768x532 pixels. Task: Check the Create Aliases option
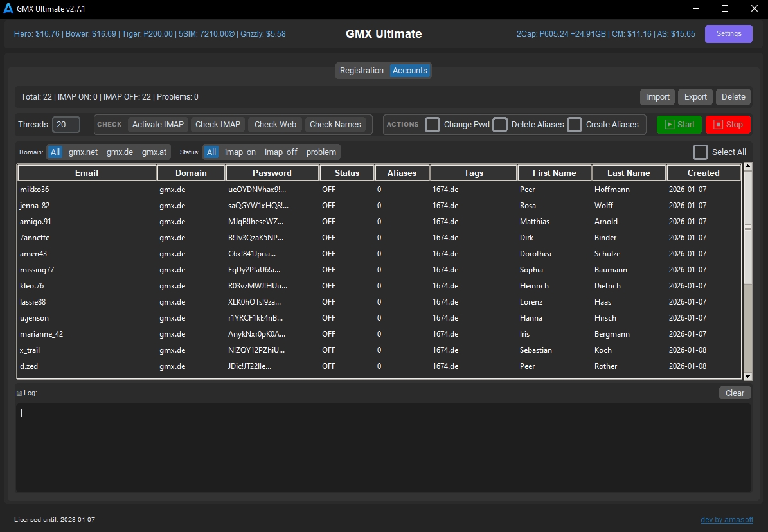pyautogui.click(x=575, y=125)
